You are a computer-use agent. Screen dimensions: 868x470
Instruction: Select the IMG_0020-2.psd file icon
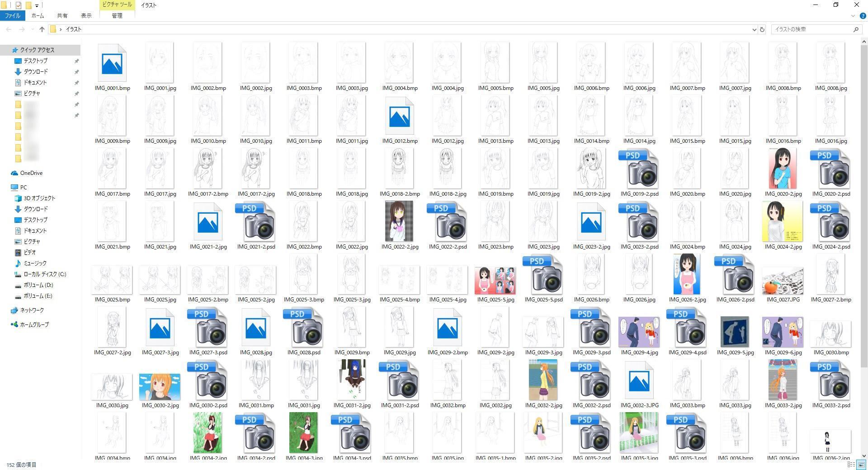831,169
